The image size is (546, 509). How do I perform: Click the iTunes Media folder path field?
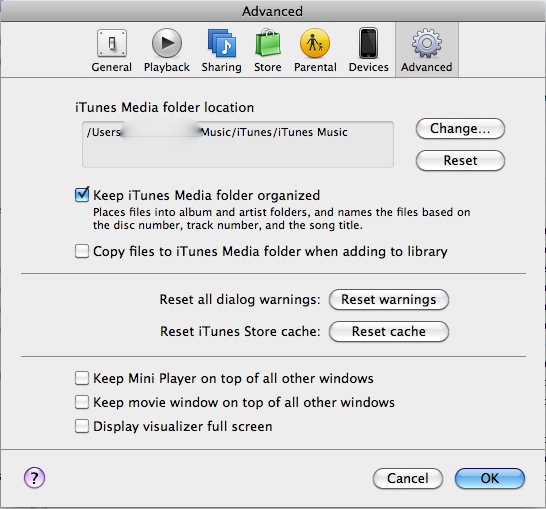pos(238,144)
